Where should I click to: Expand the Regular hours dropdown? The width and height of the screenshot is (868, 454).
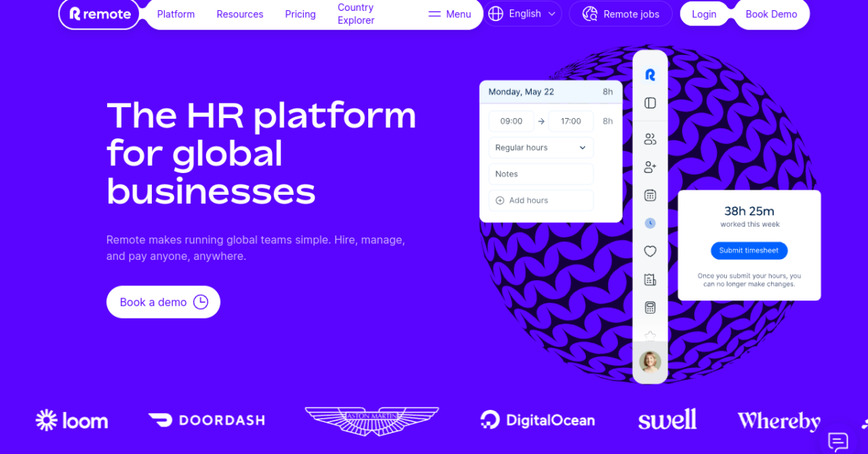pos(540,147)
